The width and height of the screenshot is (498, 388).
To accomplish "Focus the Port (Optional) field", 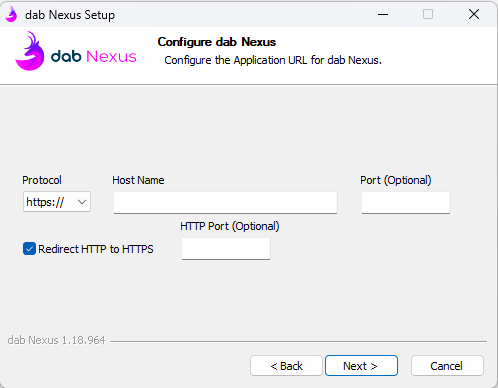I will click(x=406, y=202).
